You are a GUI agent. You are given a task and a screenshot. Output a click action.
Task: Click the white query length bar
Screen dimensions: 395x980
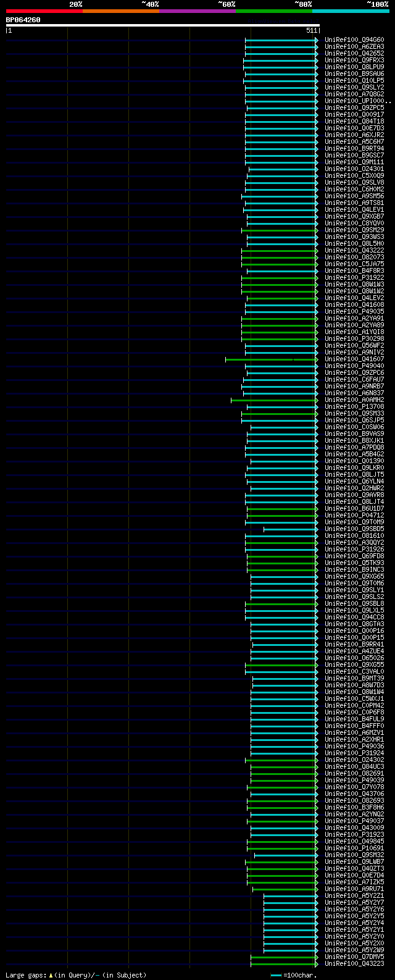coord(163,25)
